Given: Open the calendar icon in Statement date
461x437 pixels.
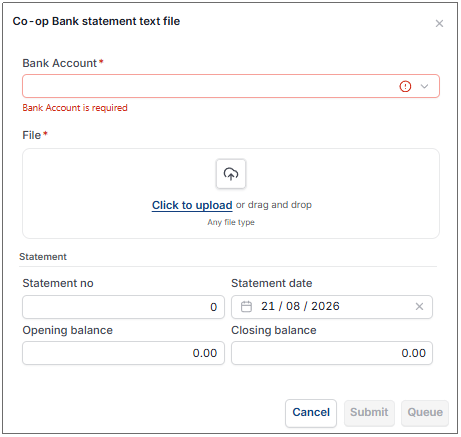Looking at the screenshot, I should click(x=246, y=306).
